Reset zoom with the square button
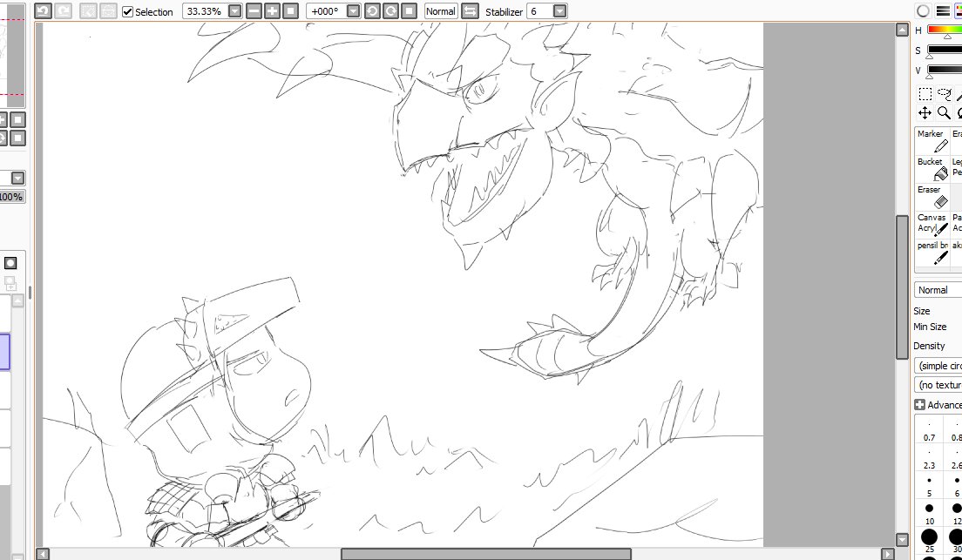Viewport: 962px width, 560px height. tap(291, 11)
